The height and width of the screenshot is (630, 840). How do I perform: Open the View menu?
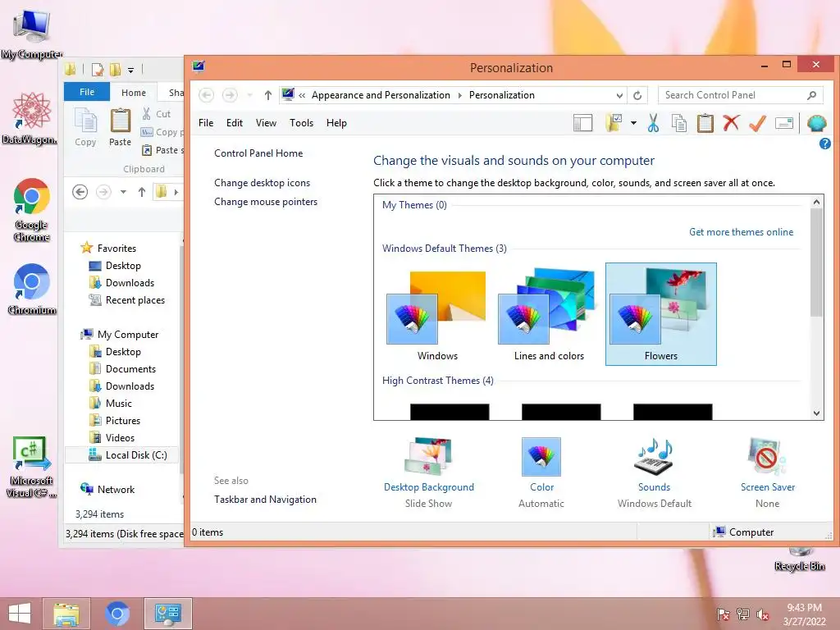(x=266, y=123)
